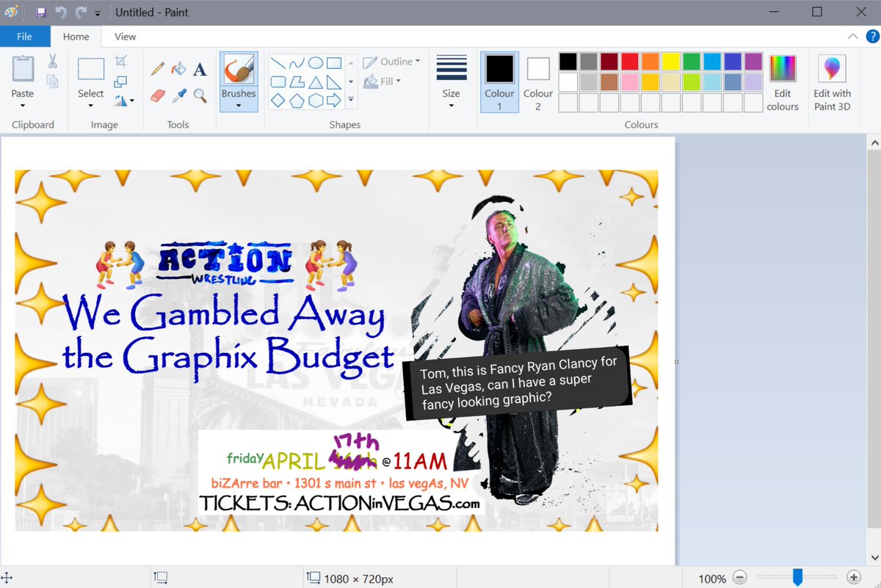Click the Resize icon in Image group
881x588 pixels.
pyautogui.click(x=121, y=81)
